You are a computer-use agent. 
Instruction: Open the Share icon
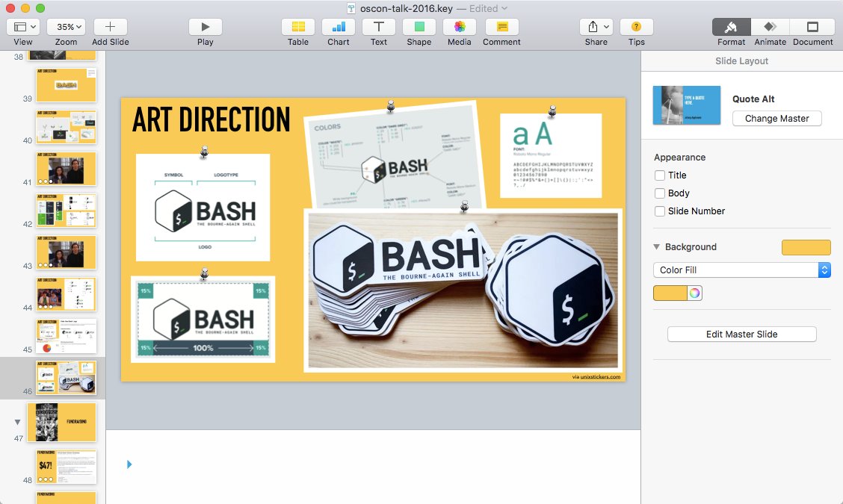(x=593, y=27)
